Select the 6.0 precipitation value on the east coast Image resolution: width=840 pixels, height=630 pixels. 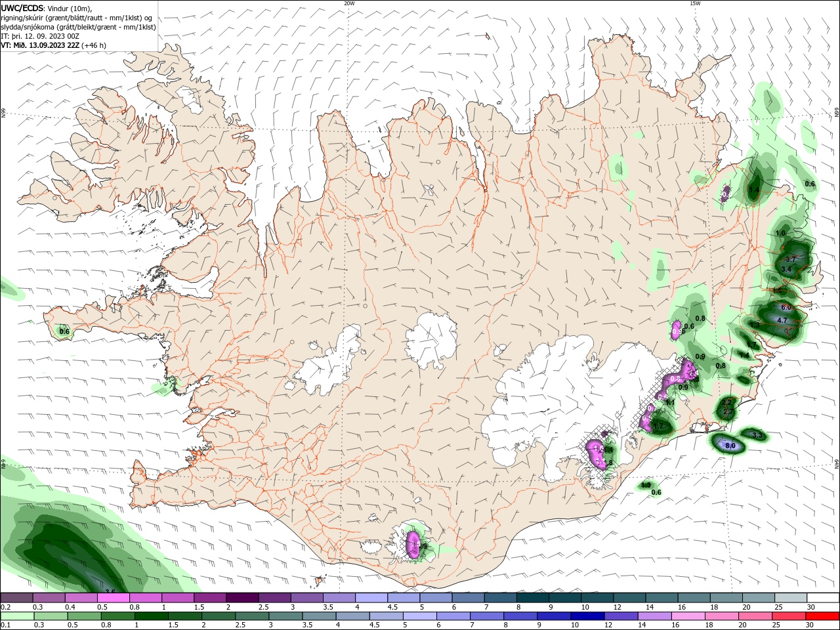pyautogui.click(x=786, y=307)
